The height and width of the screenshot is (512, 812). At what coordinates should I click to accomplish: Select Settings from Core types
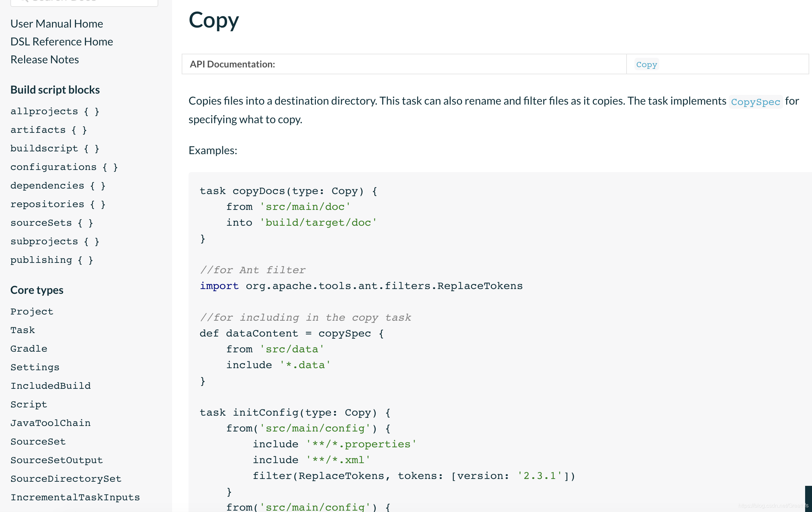click(x=35, y=367)
